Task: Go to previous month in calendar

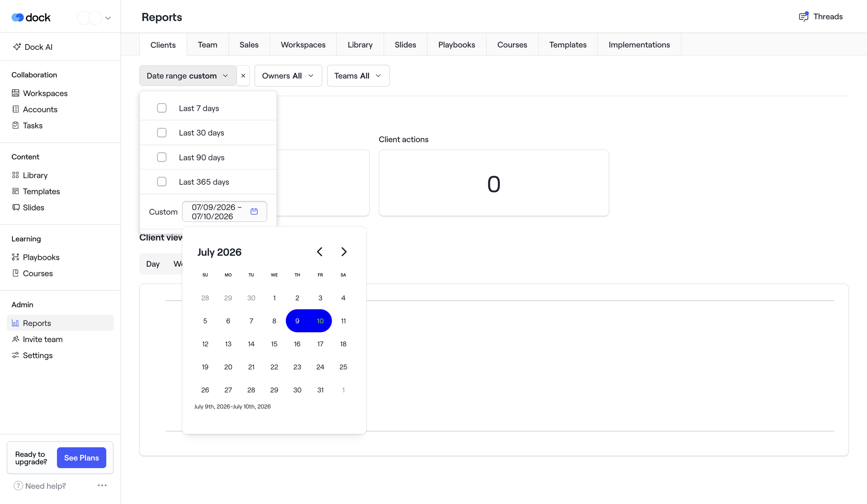Action: 320,252
